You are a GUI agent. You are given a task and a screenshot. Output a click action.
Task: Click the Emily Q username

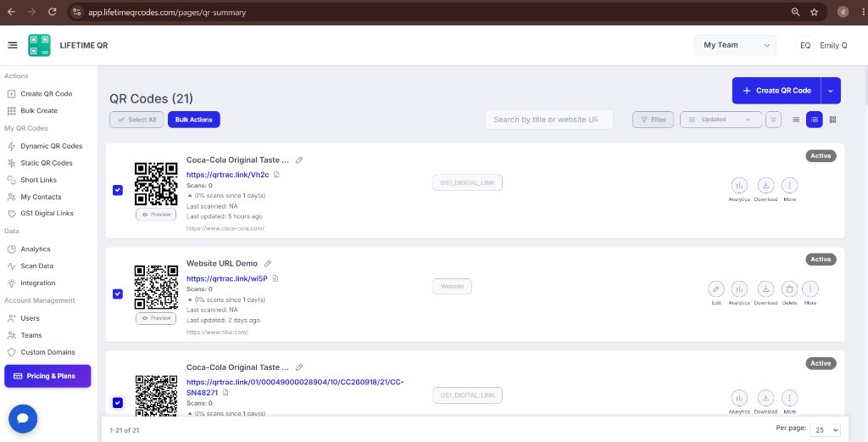pyautogui.click(x=833, y=46)
